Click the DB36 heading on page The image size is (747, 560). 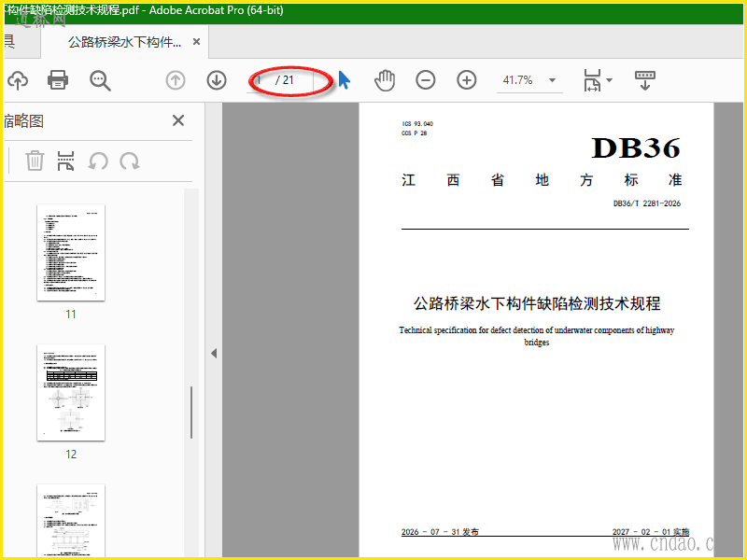click(x=636, y=147)
